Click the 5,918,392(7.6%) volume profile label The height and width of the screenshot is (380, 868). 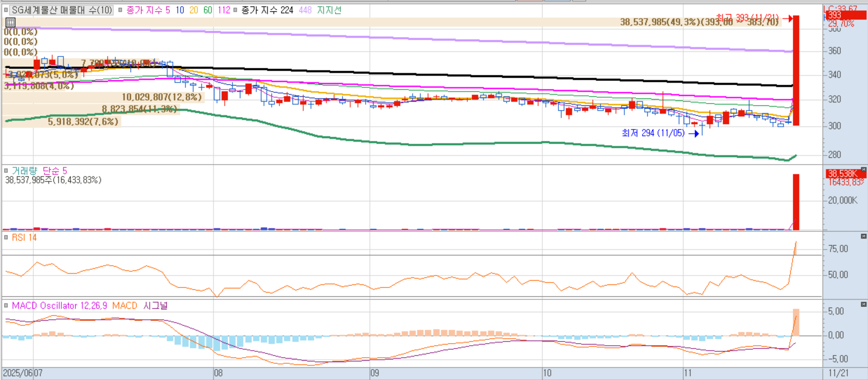[x=83, y=122]
